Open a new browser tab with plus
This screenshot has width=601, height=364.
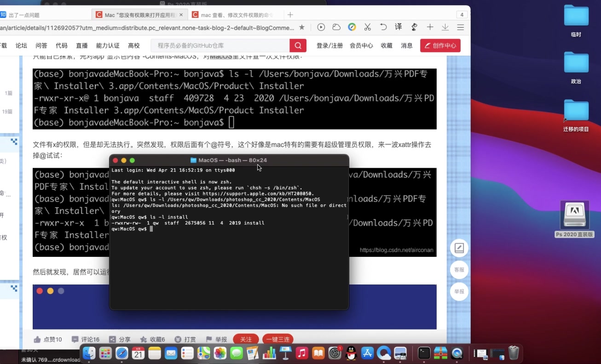coord(290,15)
